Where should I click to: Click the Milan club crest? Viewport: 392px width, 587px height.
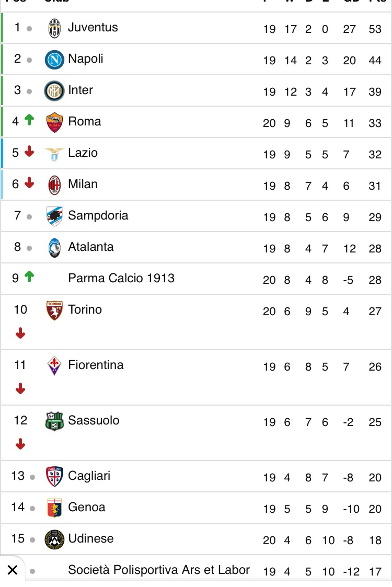[54, 186]
